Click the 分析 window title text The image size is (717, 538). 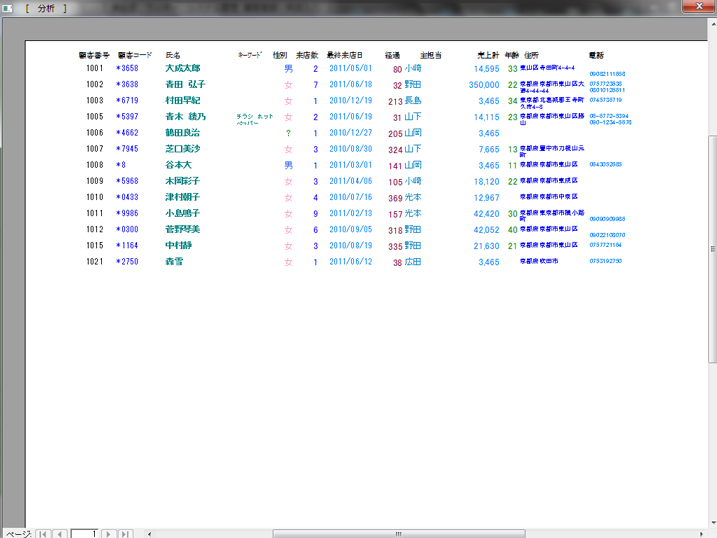click(x=46, y=8)
